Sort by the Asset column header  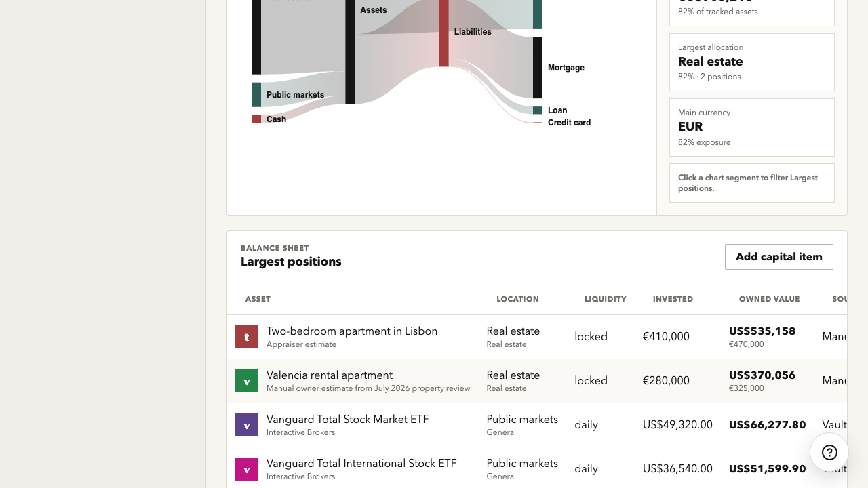[x=258, y=299]
